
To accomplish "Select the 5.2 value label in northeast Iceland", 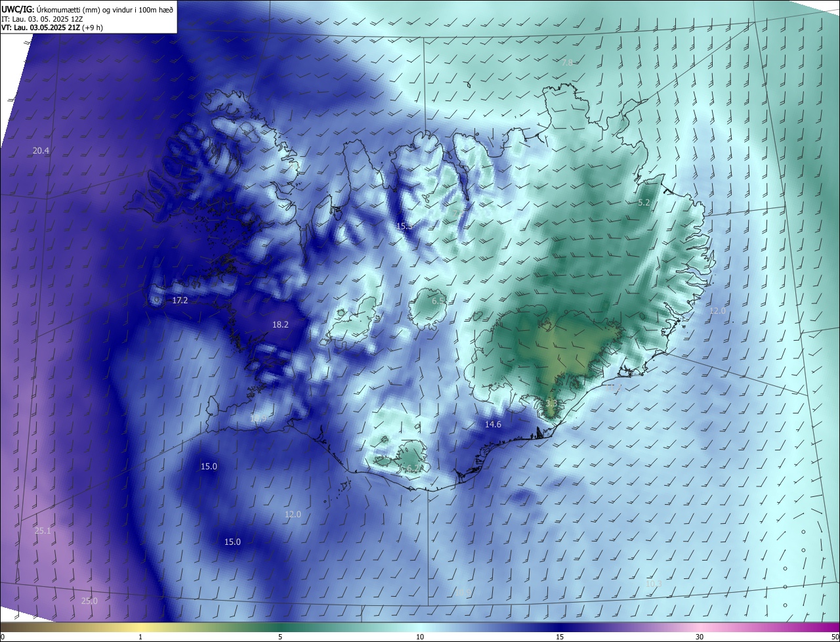I will click(x=644, y=203).
